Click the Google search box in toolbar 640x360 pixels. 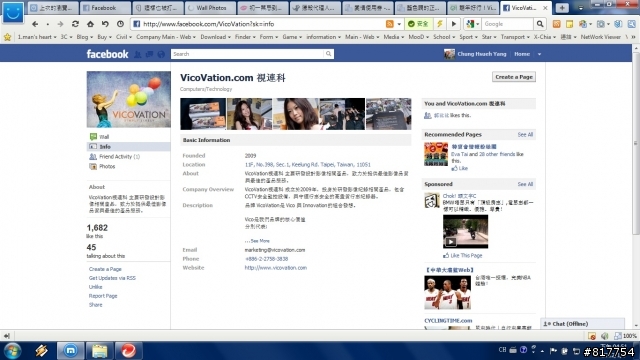(x=508, y=24)
